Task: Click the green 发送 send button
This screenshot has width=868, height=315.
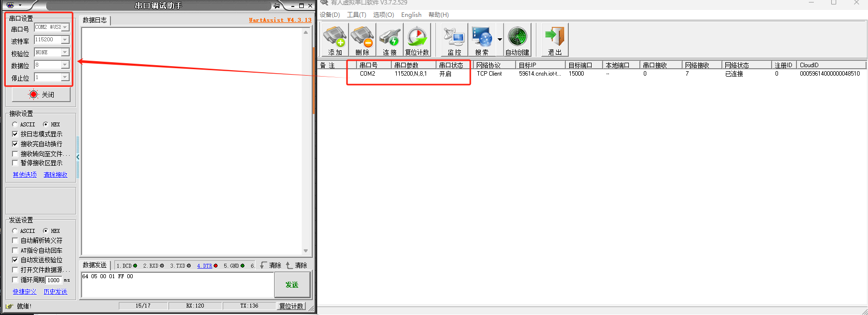Action: 292,285
